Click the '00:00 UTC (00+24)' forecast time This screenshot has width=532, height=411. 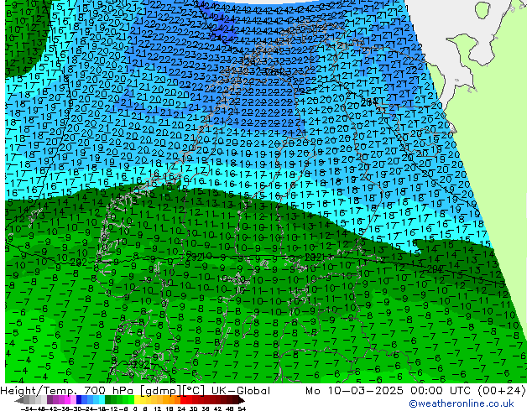point(468,391)
